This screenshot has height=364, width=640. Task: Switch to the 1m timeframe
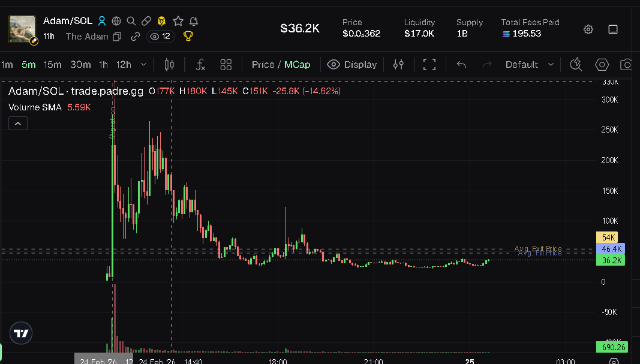point(7,65)
